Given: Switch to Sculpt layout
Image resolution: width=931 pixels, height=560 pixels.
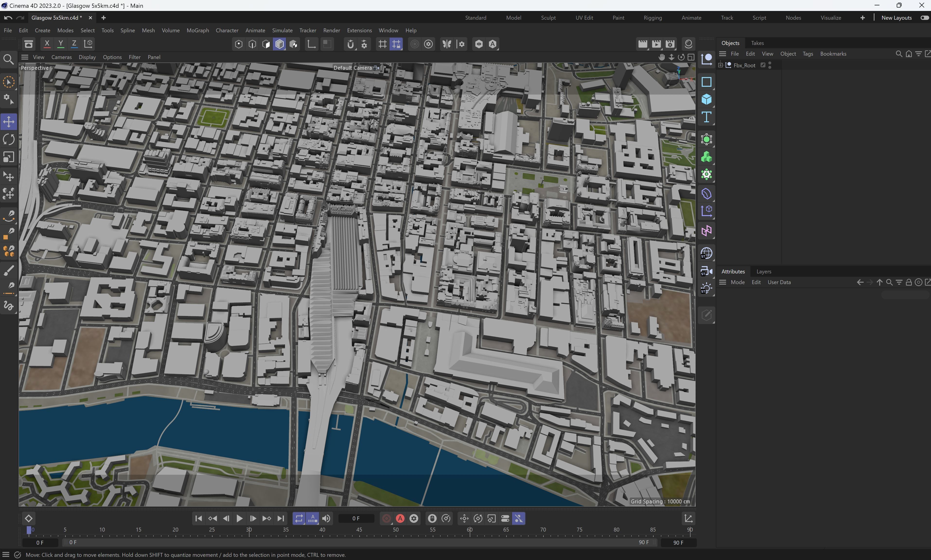Looking at the screenshot, I should point(548,18).
